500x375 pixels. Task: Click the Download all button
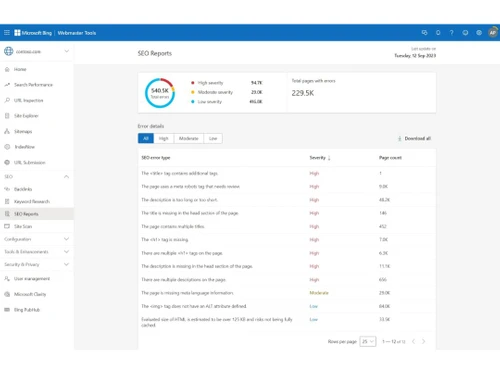point(414,138)
